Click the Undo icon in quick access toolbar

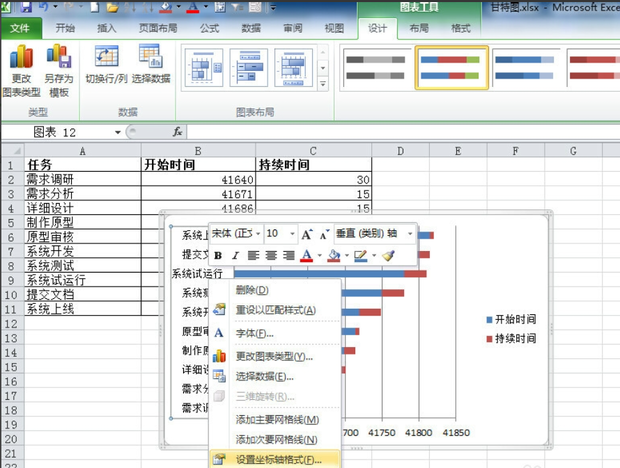point(44,6)
